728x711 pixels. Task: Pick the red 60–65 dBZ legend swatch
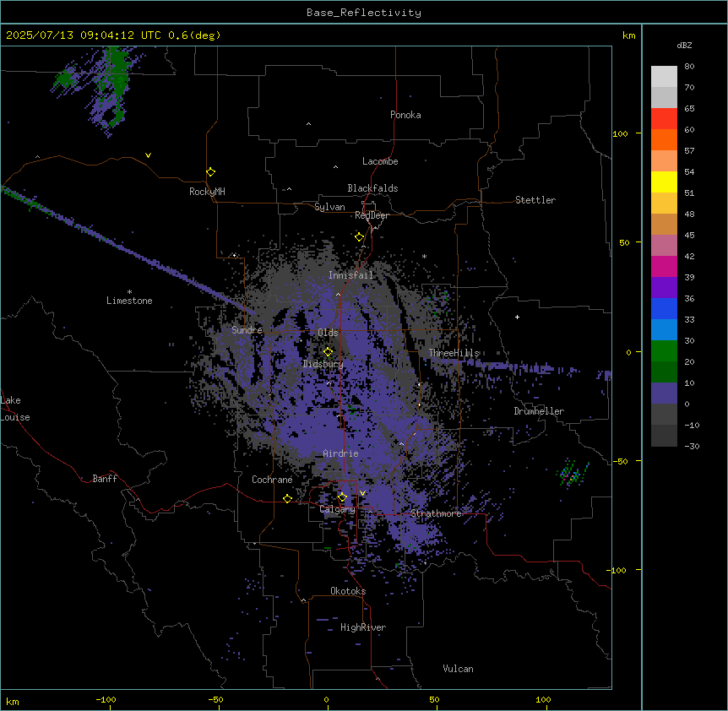pyautogui.click(x=664, y=119)
